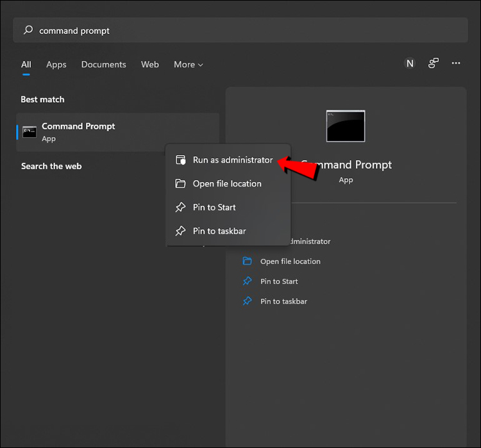Click Open file location in right panel

(290, 261)
